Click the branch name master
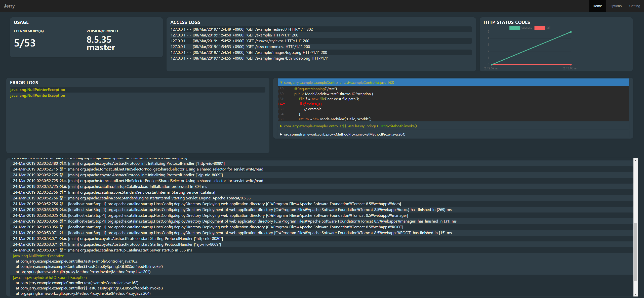Viewport: 644px width, 298px height. click(101, 48)
